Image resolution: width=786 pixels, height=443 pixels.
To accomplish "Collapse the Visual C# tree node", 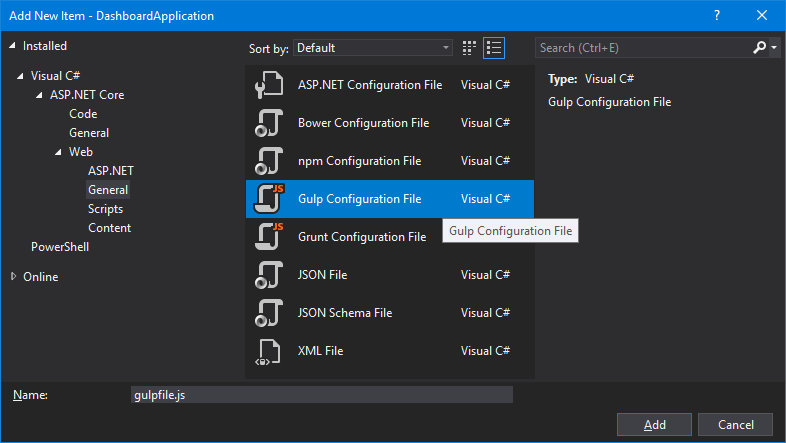I will (x=21, y=76).
